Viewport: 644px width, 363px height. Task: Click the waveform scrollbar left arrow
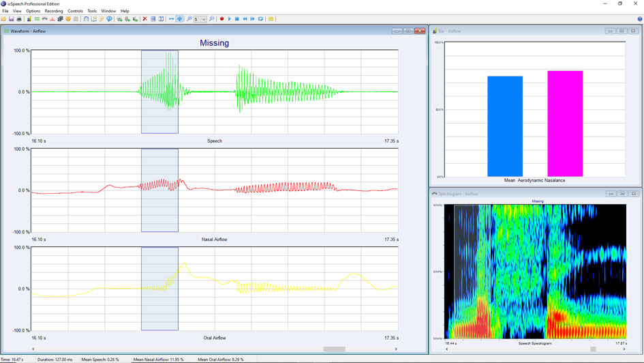tap(33, 349)
